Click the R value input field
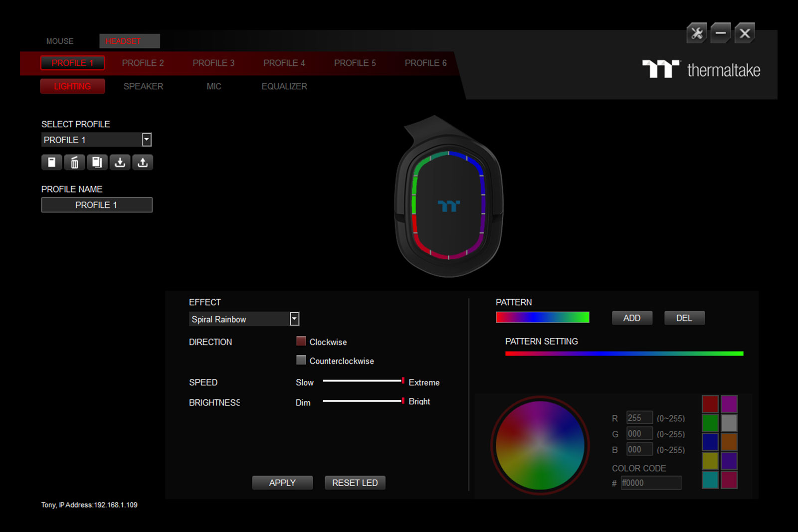 point(640,418)
